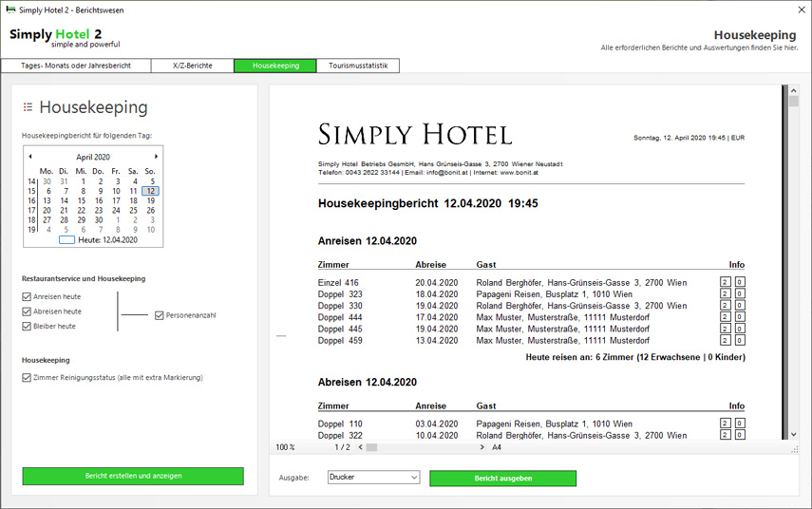Select April 20 in the calendar
This screenshot has height=509, width=812.
47,210
